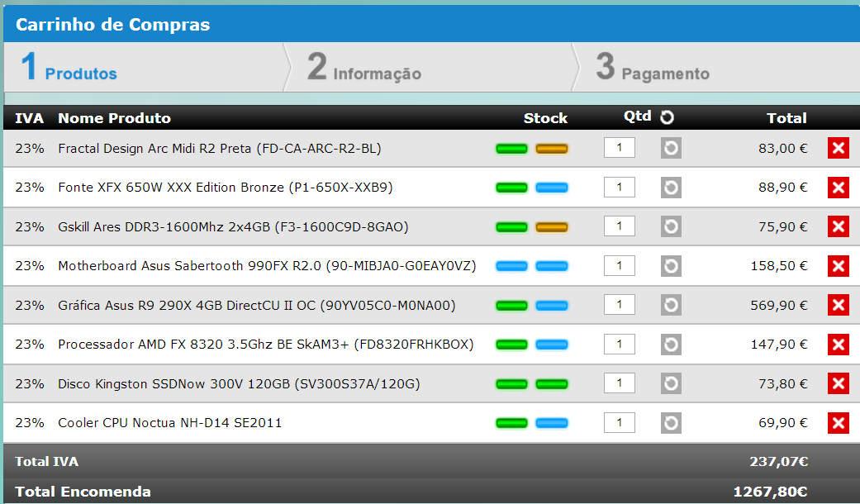Go to step 2 Informação
Screen dimensions: 860x504
coord(364,69)
